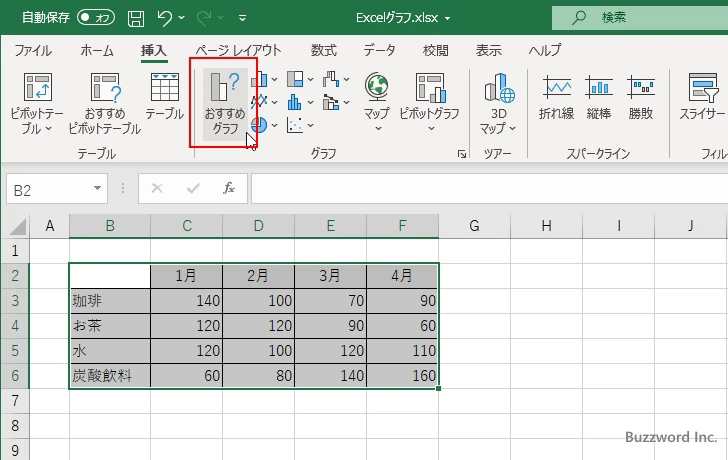Open the データ tab
Viewport: 728px width, 460px height.
(379, 50)
